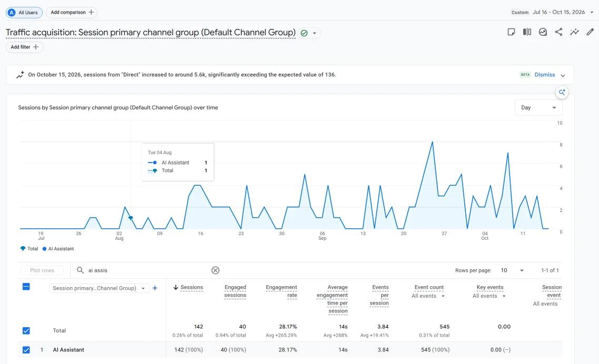Click the Tue 04 Aug chart data point
The height and width of the screenshot is (364, 599).
pos(131,218)
